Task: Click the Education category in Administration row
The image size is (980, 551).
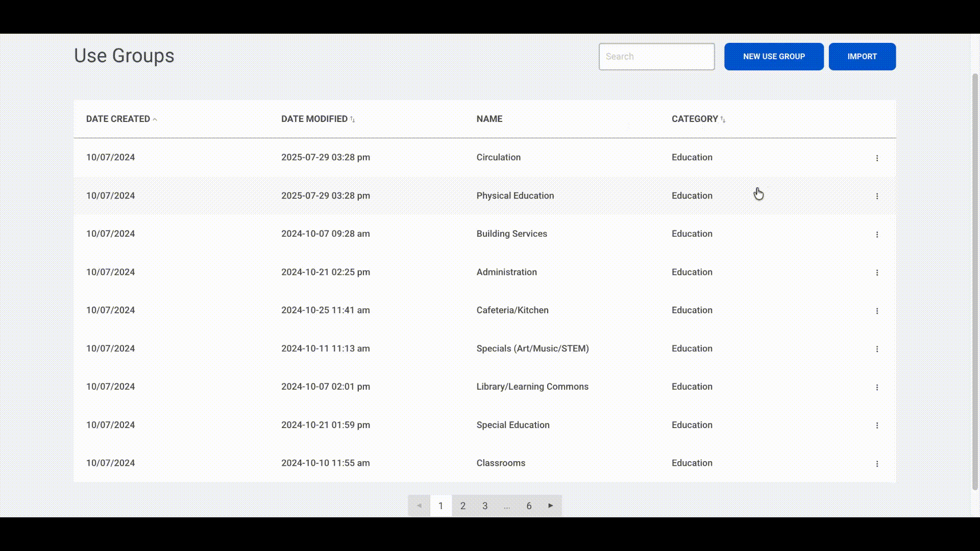Action: (692, 272)
